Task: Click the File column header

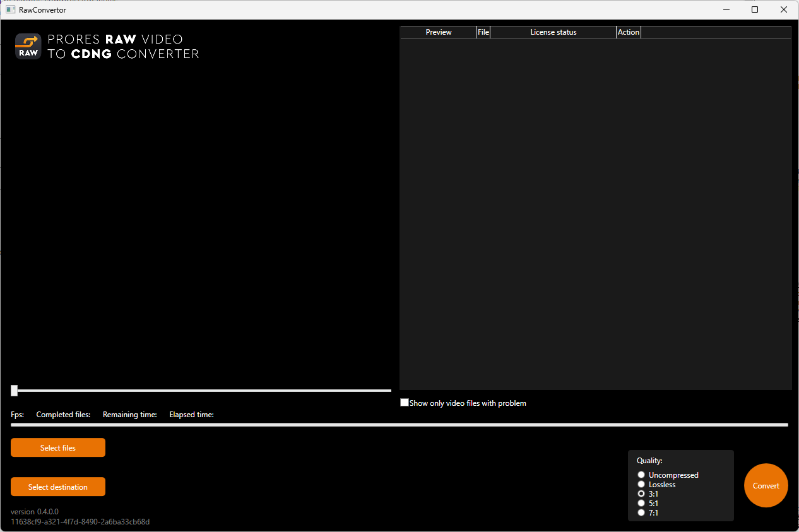Action: (x=483, y=32)
